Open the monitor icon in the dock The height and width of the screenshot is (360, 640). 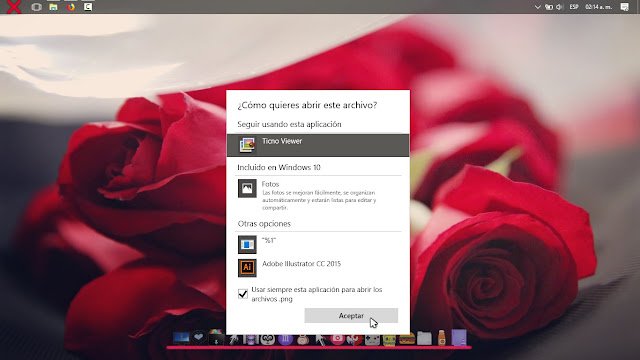(x=181, y=338)
